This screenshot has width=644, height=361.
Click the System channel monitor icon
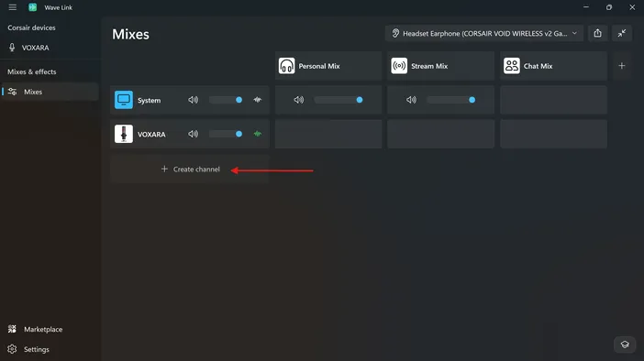[124, 100]
